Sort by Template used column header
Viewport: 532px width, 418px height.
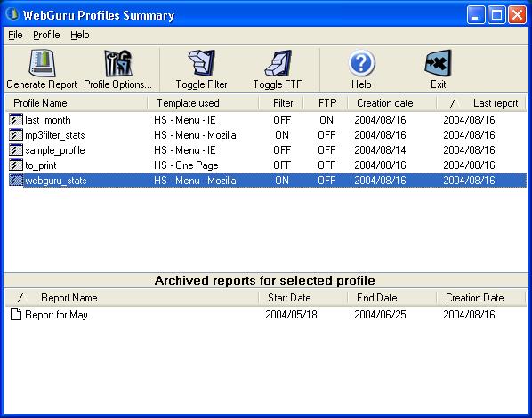coord(203,103)
